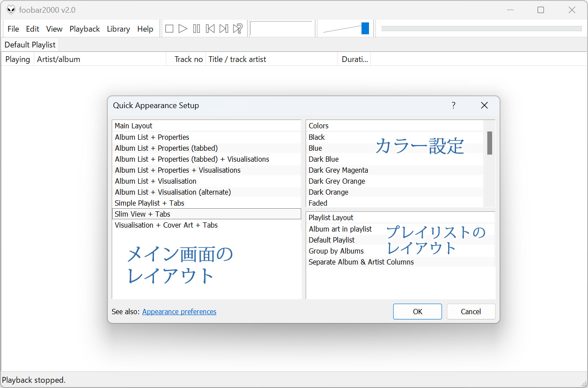
Task: Click the Artist/album column header
Action: pos(100,59)
